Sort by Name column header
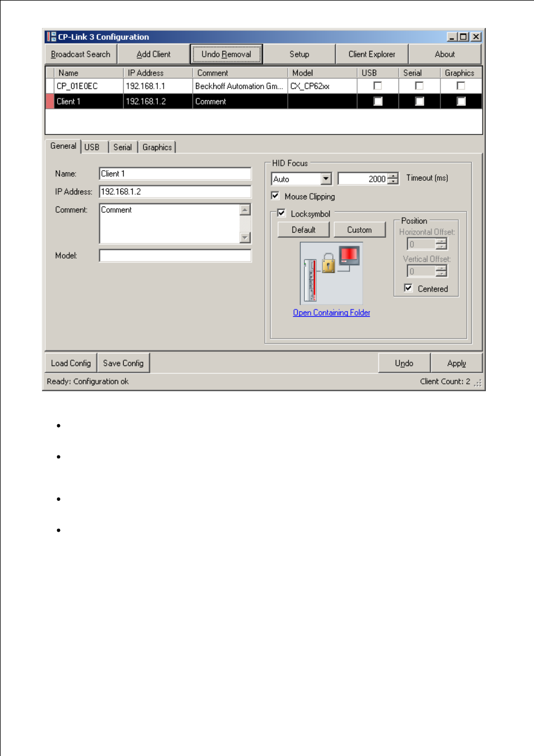 click(88, 73)
